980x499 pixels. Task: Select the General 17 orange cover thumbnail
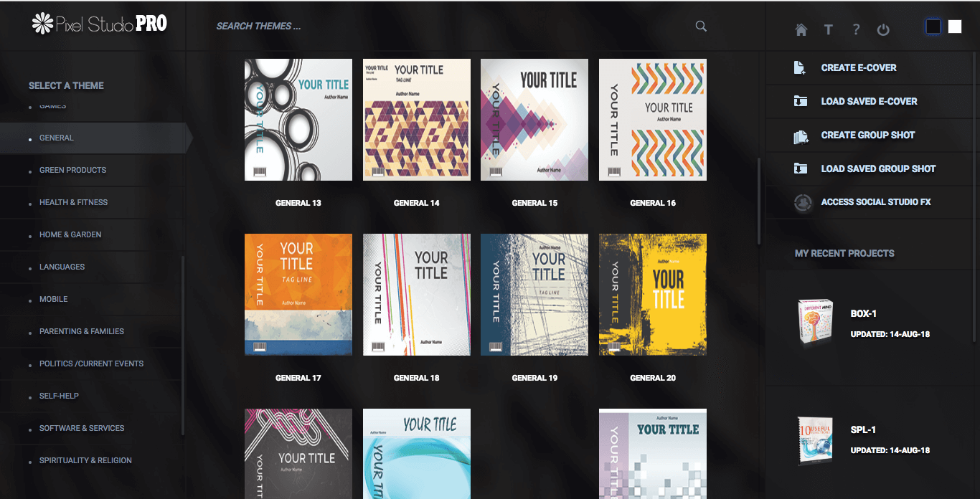298,295
